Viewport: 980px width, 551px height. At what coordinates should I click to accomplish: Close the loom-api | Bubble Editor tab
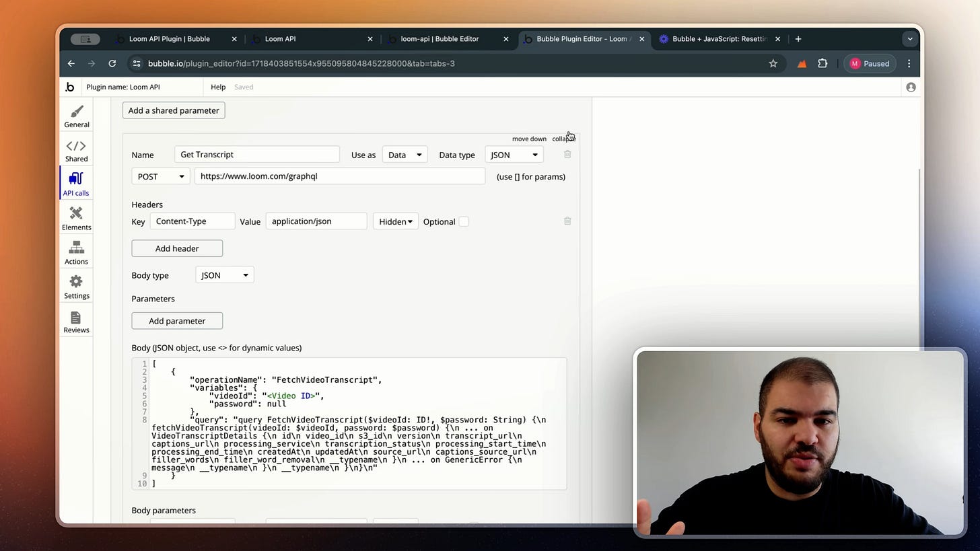[x=506, y=39]
